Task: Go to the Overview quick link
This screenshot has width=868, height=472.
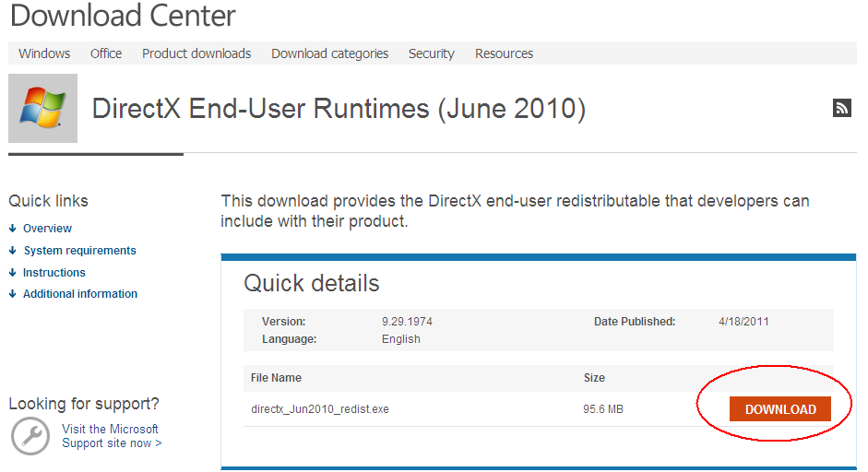Action: pos(48,228)
